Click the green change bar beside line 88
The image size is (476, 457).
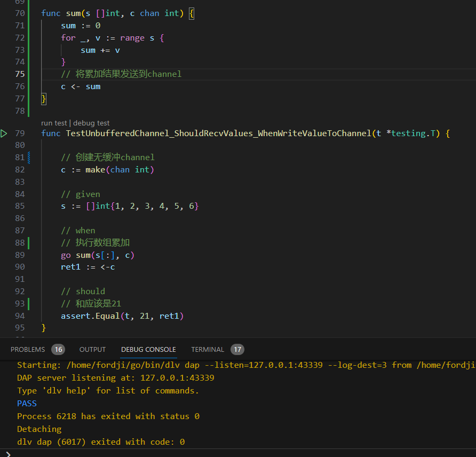(x=28, y=243)
